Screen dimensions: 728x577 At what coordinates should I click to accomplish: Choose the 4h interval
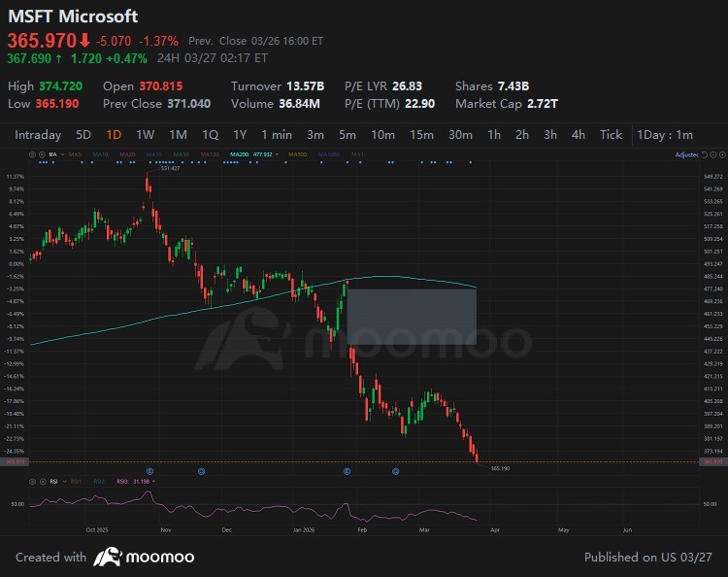point(579,135)
